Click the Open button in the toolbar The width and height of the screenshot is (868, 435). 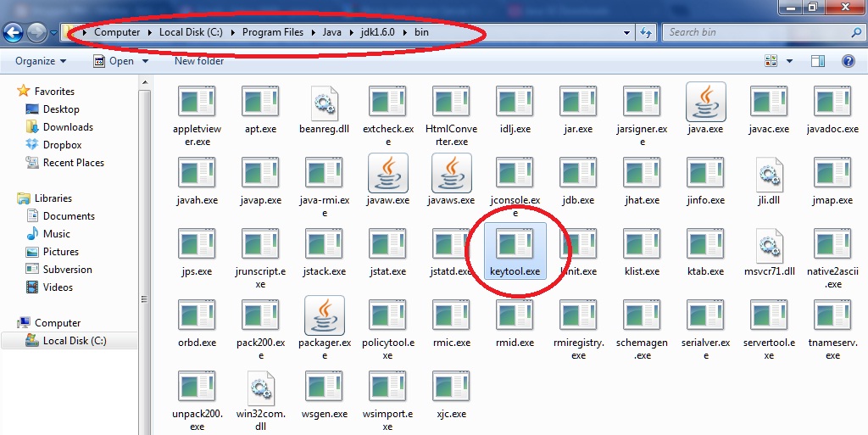114,61
